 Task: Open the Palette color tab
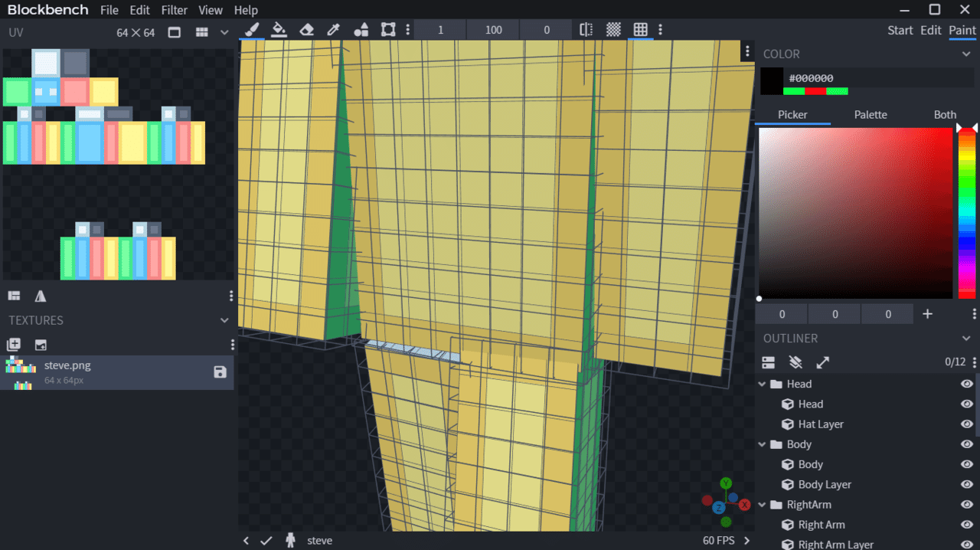tap(871, 114)
